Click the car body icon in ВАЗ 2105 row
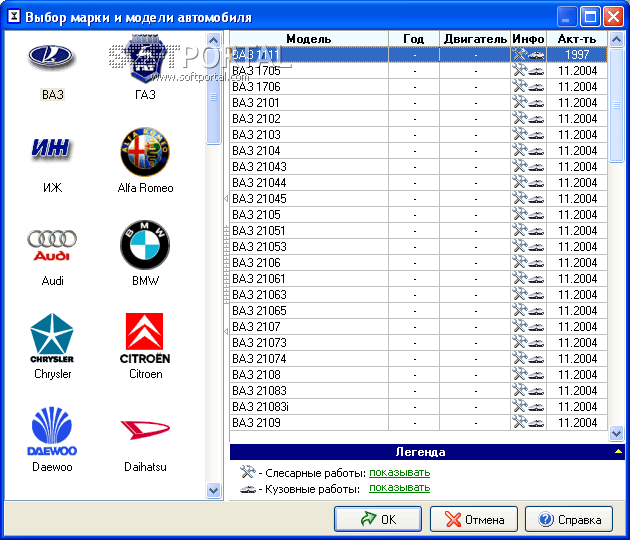This screenshot has height=540, width=630. coord(536,216)
